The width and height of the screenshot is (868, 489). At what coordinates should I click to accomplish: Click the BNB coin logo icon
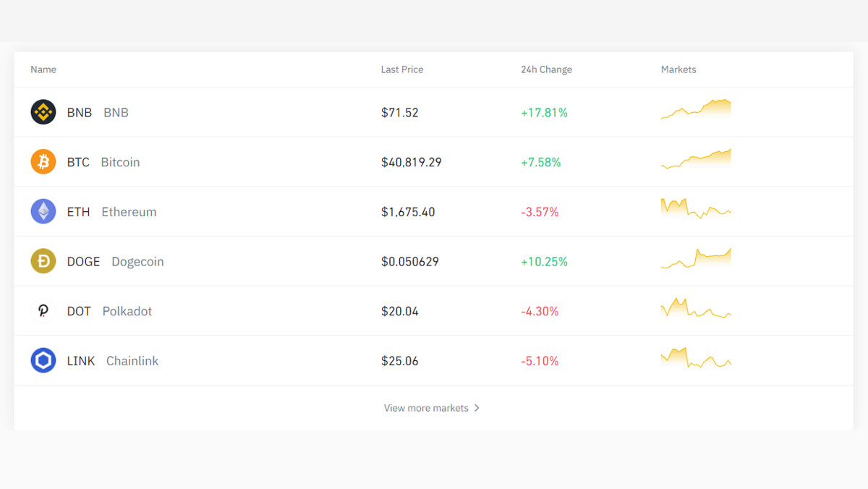click(43, 112)
